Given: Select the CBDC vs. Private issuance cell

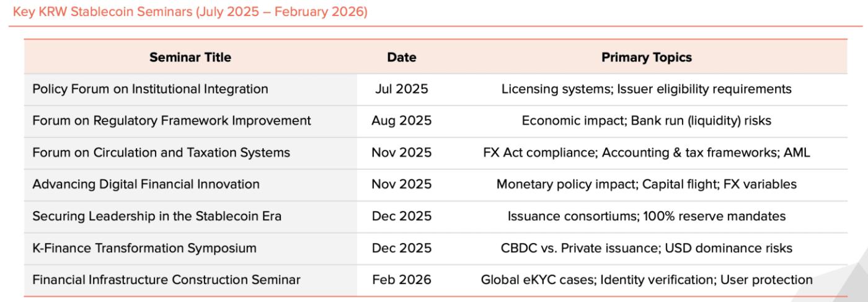Looking at the screenshot, I should coord(646,248).
